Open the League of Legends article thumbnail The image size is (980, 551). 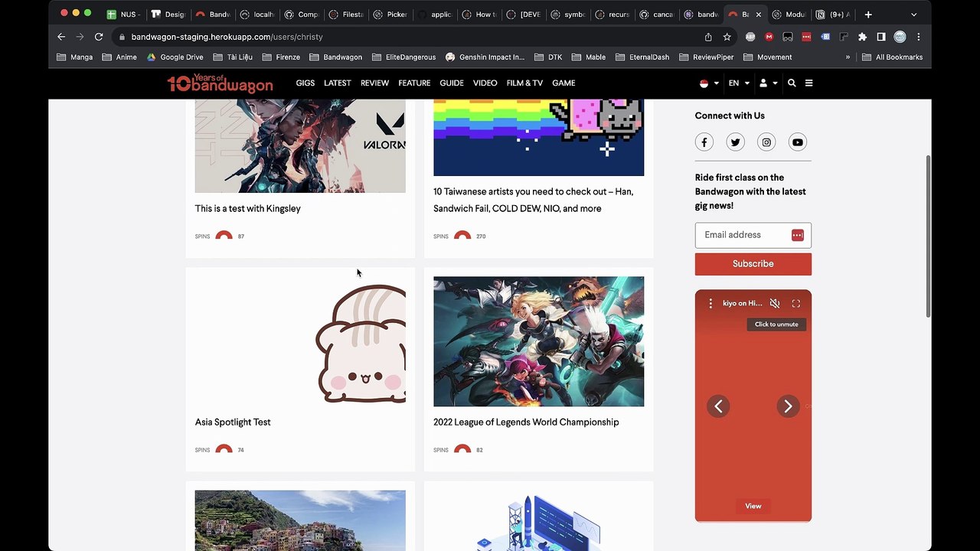click(539, 341)
